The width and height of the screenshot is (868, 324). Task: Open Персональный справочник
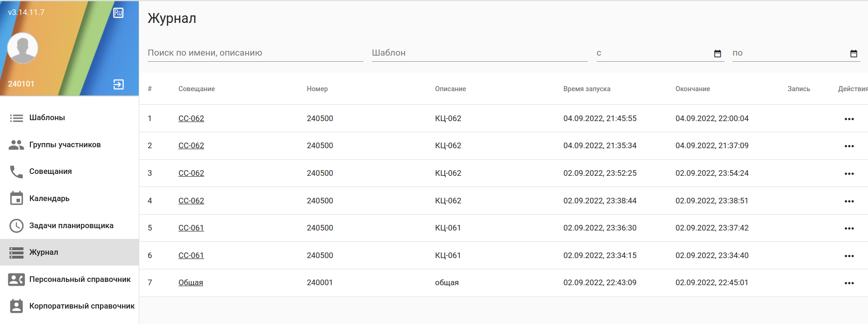click(79, 280)
